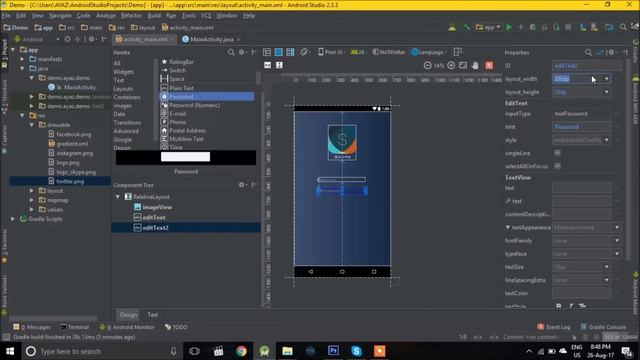Choose the Pixel XL device selector
640x360 pixels.
[331, 52]
